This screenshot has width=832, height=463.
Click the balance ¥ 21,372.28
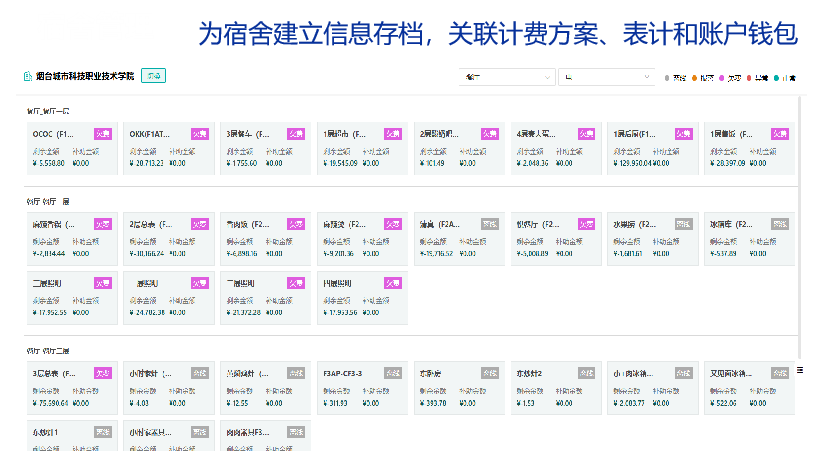coord(244,313)
